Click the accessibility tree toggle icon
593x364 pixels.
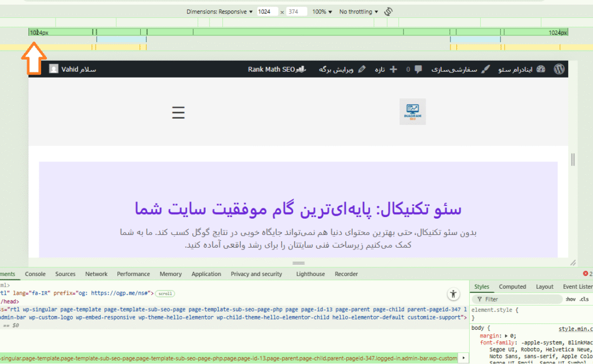453,294
